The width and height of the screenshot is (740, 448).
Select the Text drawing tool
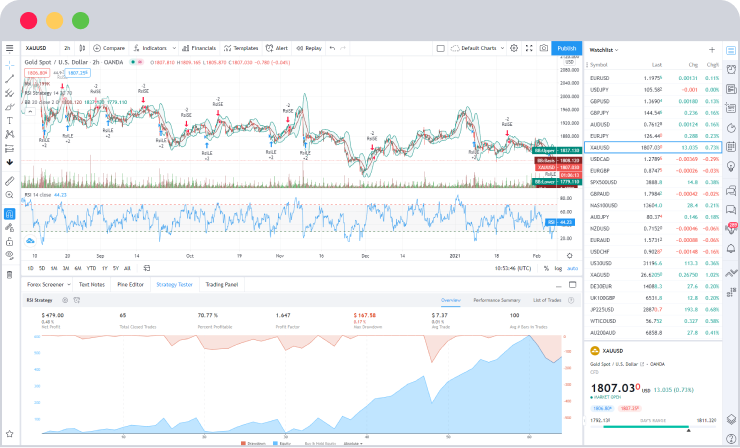click(10, 120)
